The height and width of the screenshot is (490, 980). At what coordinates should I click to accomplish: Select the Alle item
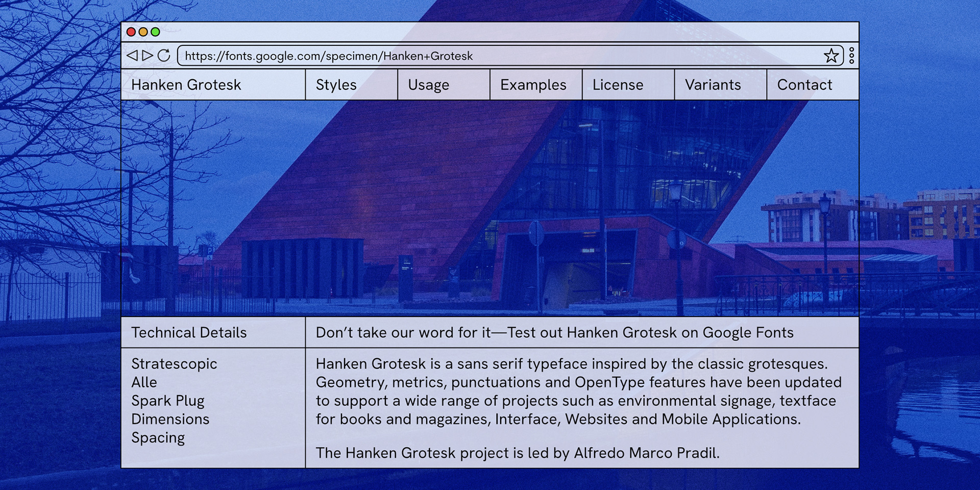(144, 382)
